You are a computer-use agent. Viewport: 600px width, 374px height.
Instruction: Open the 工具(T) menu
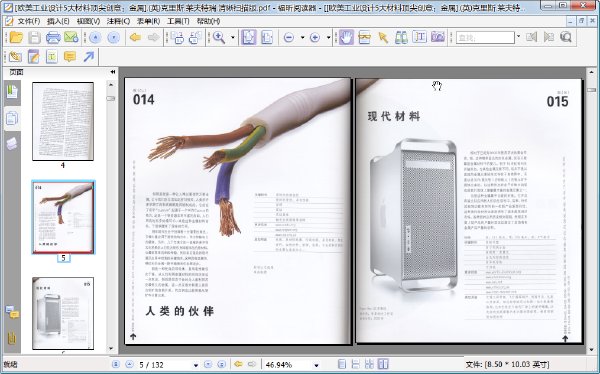pyautogui.click(x=178, y=21)
